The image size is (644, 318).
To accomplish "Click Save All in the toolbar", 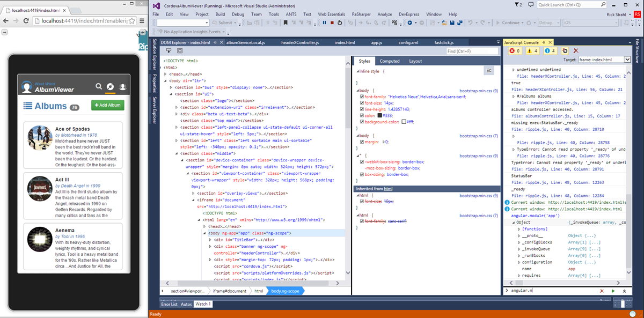I will (x=460, y=23).
